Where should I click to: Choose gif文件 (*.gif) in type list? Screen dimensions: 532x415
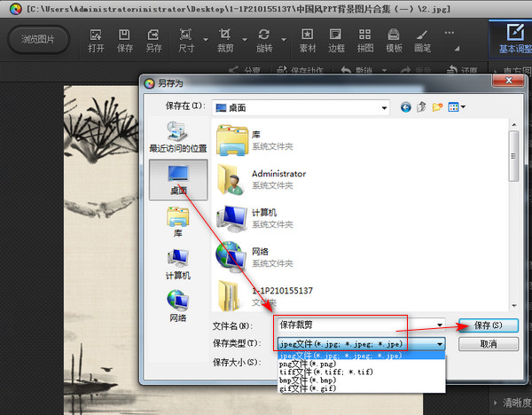(x=362, y=388)
